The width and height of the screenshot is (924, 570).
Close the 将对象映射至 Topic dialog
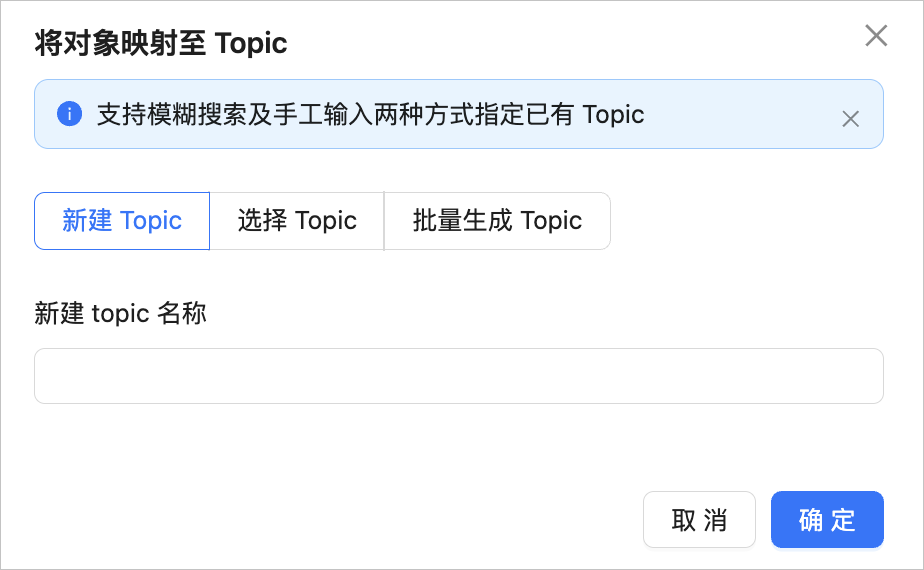pos(876,36)
